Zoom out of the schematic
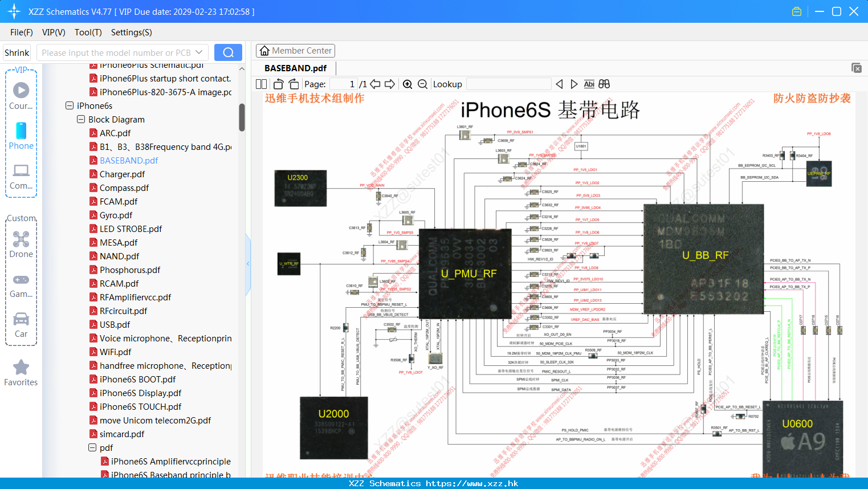The height and width of the screenshot is (489, 868). point(422,84)
